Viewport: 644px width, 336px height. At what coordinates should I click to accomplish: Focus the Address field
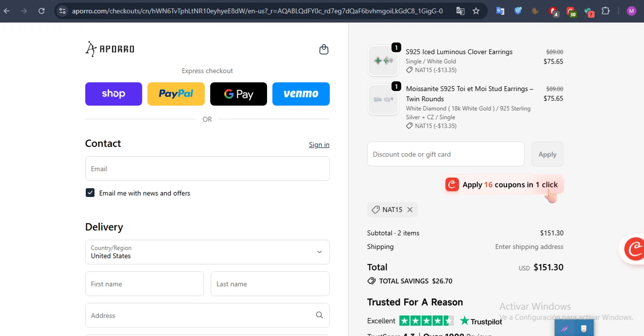[207, 315]
